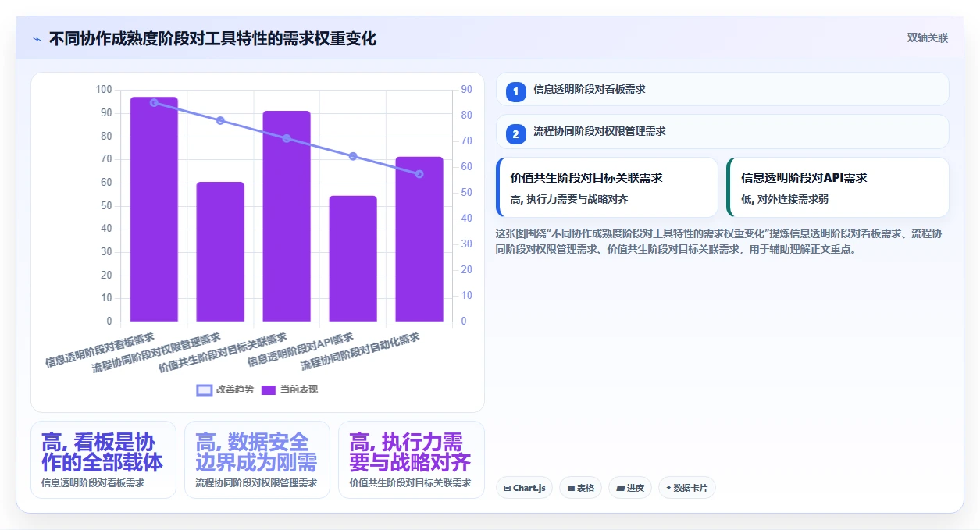980x530 pixels.
Task: Click the stat card 高, 数据安全边界成为刚需
Action: click(257, 460)
